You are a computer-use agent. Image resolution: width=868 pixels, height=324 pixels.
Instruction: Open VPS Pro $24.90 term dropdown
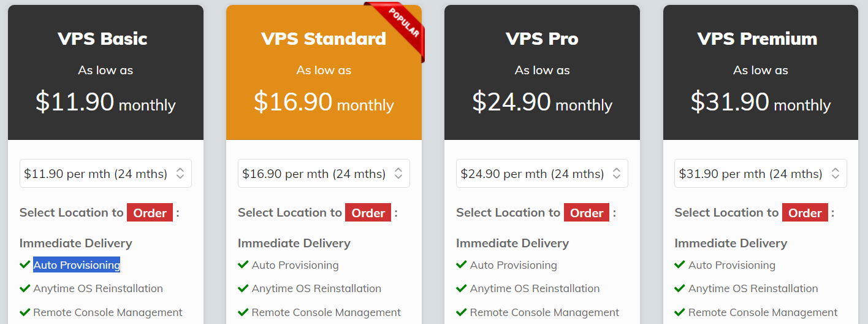(542, 174)
